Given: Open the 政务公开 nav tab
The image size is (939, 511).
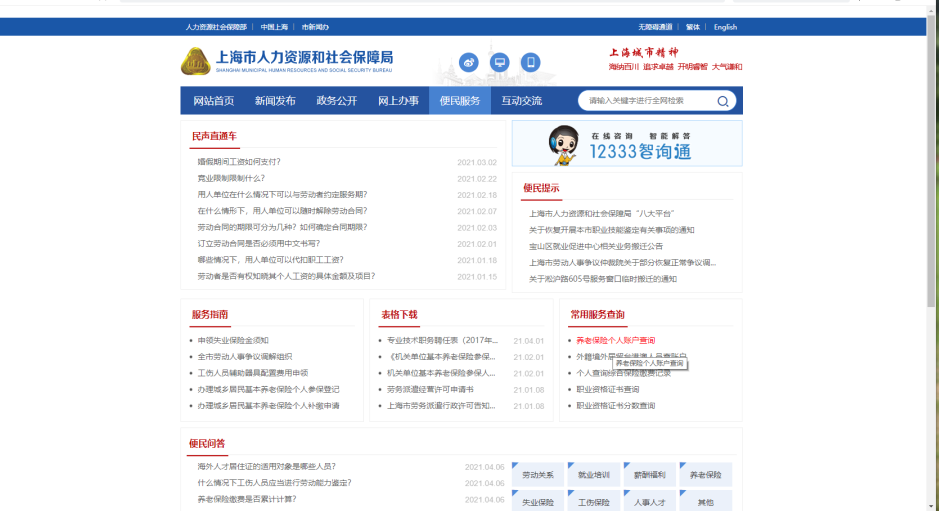Looking at the screenshot, I should click(x=337, y=101).
